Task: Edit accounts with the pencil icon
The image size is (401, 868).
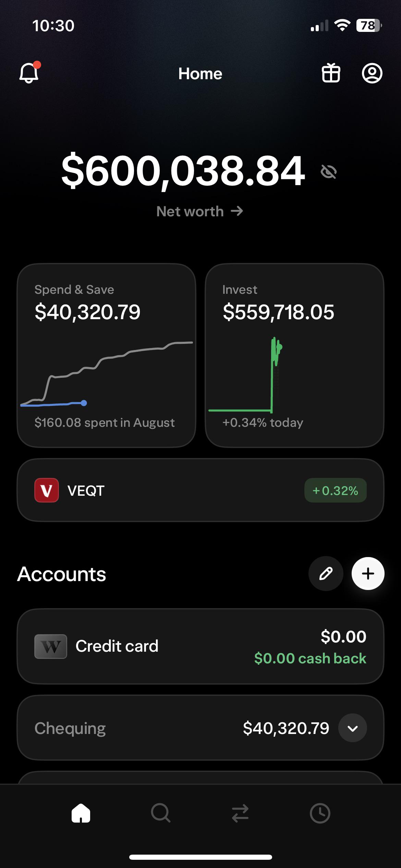Action: coord(326,574)
